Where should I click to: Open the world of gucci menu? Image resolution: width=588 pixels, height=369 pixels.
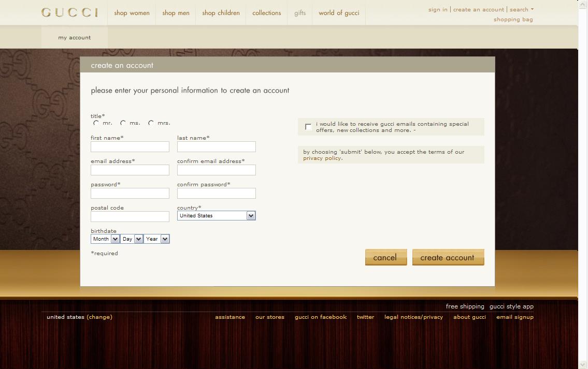point(339,13)
